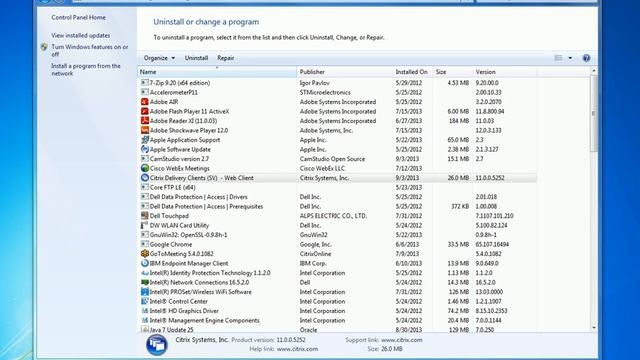Image resolution: width=640 pixels, height=360 pixels.
Task: Click the large Citrix icon in details pane
Action: [157, 344]
